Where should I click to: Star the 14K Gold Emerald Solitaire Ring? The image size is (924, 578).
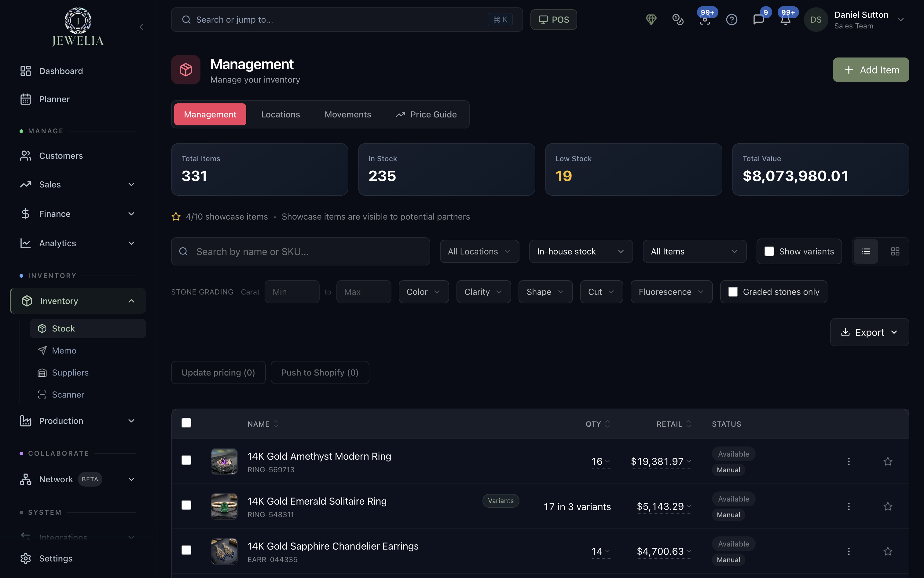(888, 506)
